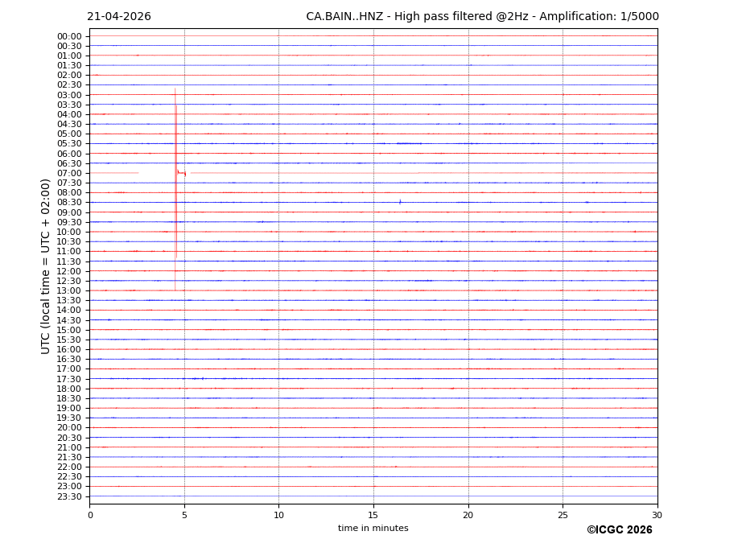Select the 03:30 row label

tap(69, 105)
